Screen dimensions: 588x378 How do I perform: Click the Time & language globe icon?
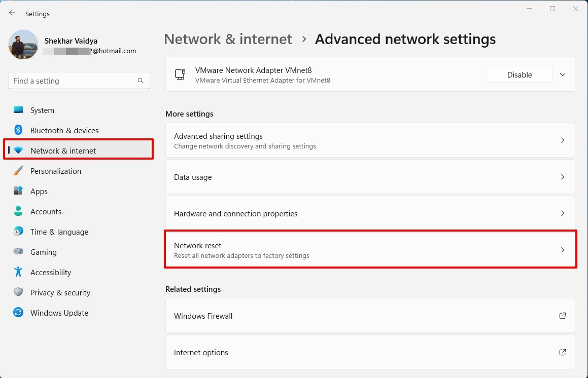coord(18,231)
